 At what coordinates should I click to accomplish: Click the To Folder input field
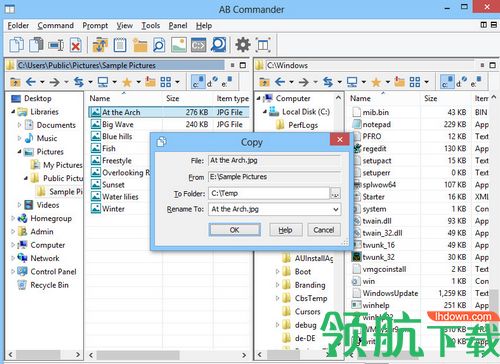coord(269,193)
